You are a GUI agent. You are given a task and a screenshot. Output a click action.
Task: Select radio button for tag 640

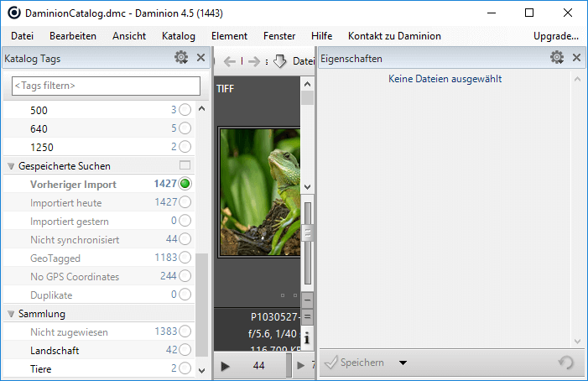click(185, 128)
